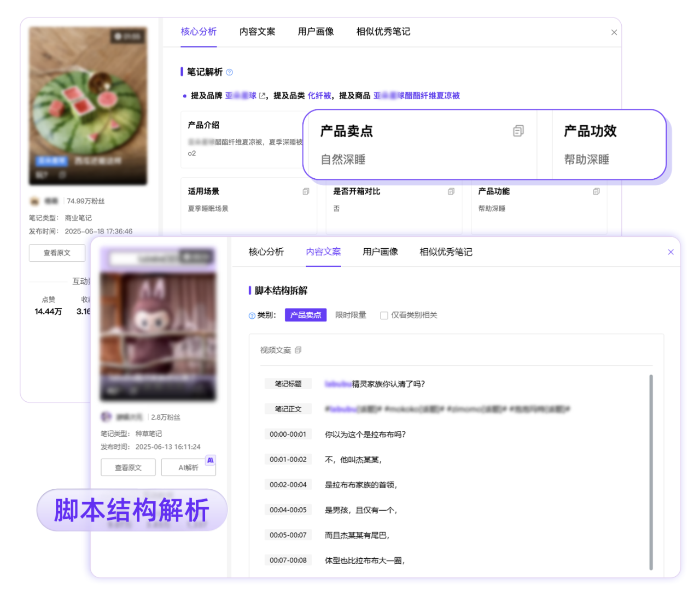This screenshot has height=597, width=700.
Task: Click the AI解析 button
Action: (188, 467)
